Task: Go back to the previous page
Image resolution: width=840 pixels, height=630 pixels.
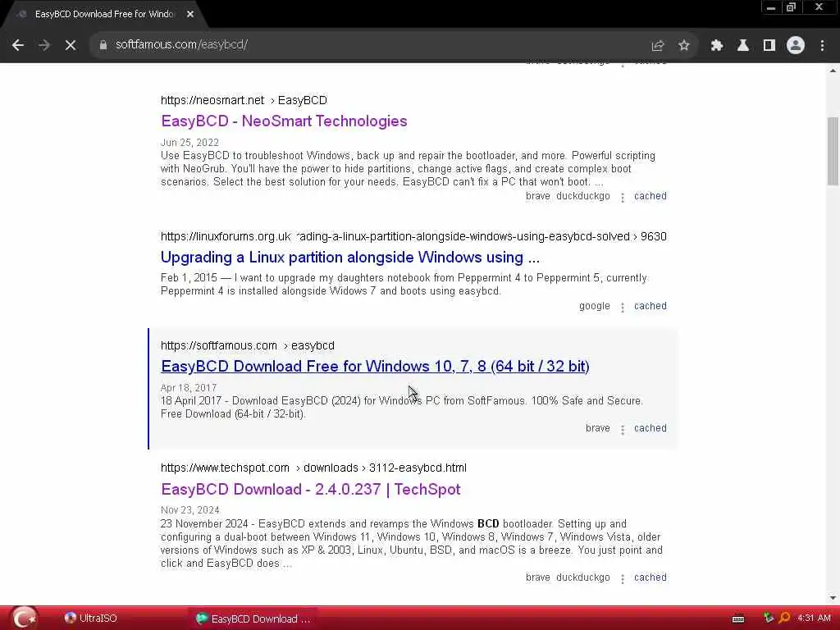Action: pos(18,45)
